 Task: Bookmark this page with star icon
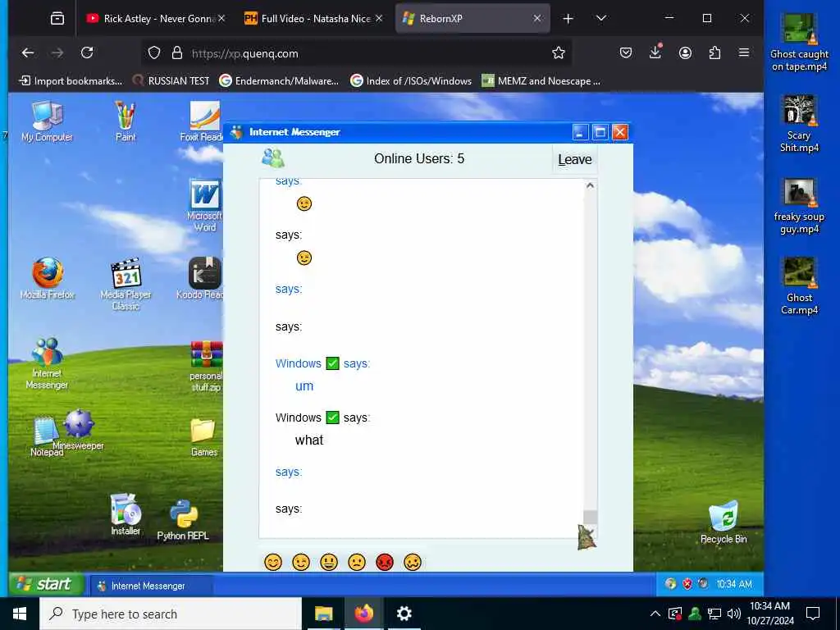(558, 52)
